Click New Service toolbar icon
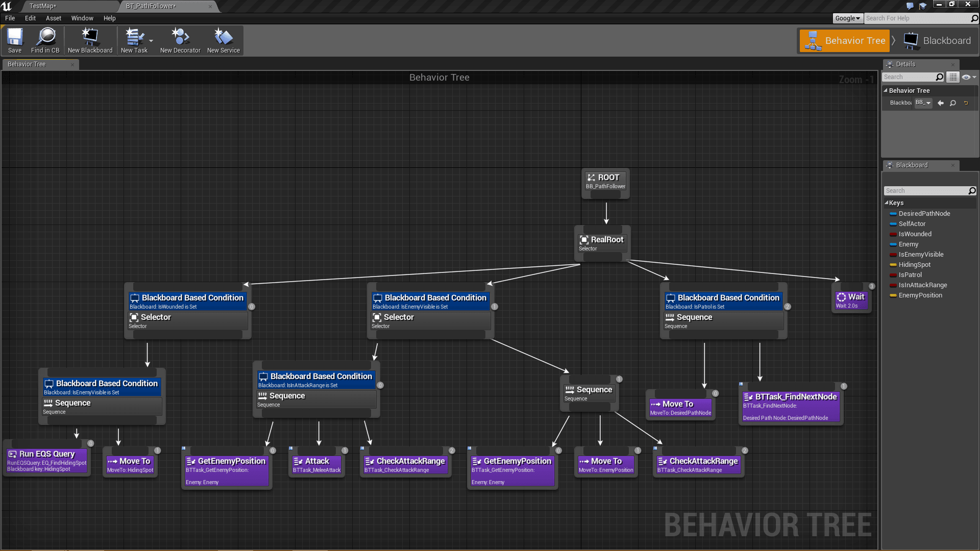 coord(223,40)
